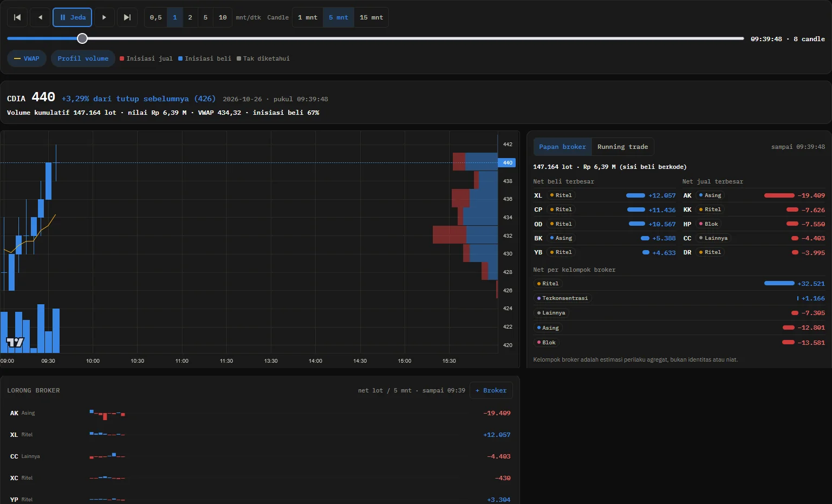Switch candle interval to 1 mnt
Viewport: 832px width, 504px height.
(x=308, y=17)
